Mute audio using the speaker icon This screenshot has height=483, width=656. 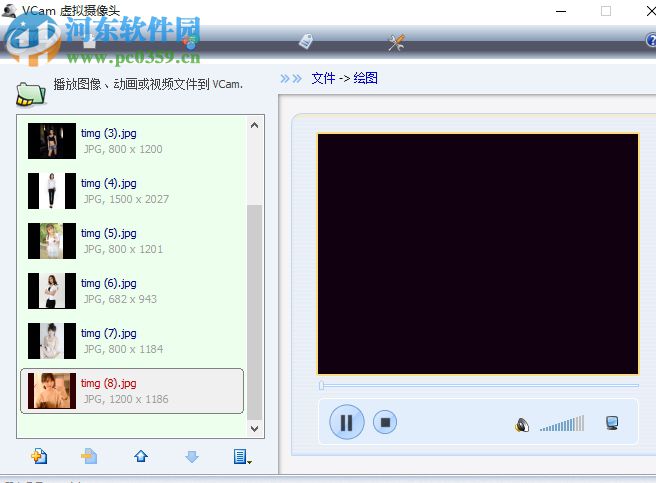(521, 425)
